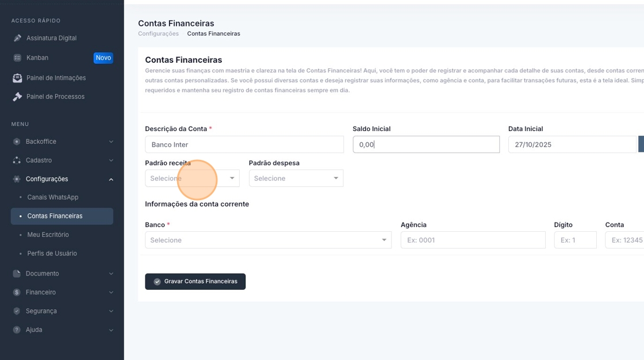Click the Kanban board icon

pyautogui.click(x=17, y=58)
